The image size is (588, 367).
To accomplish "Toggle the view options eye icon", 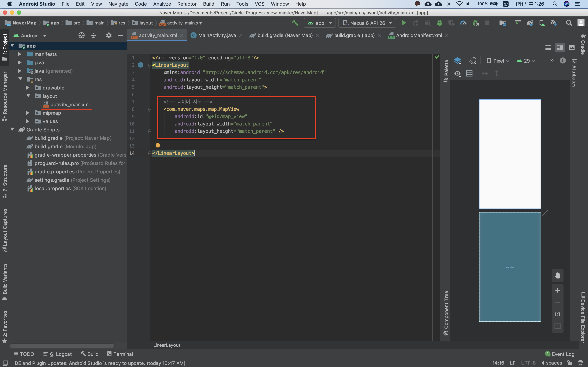I will [457, 74].
